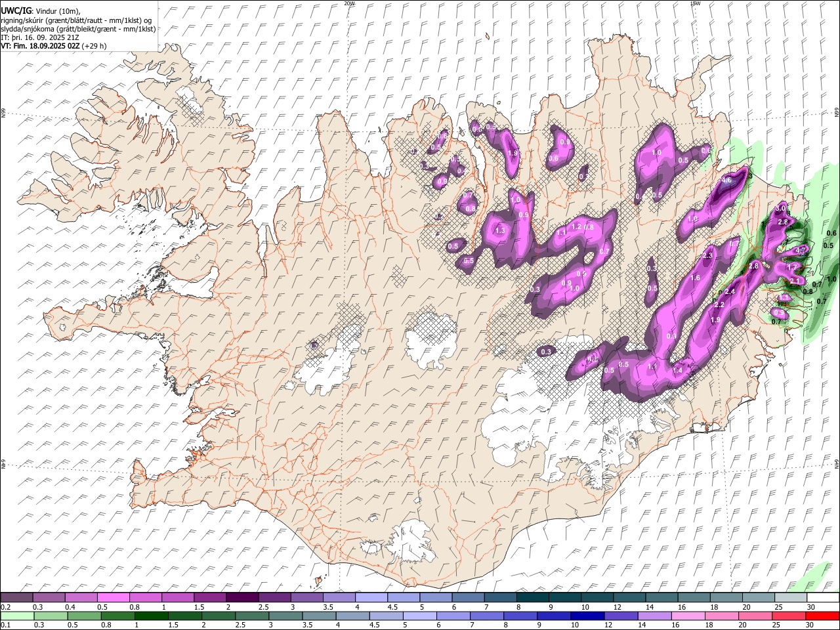
Task: Select the rain scale swatch labelled 0.5
Action: [84, 616]
